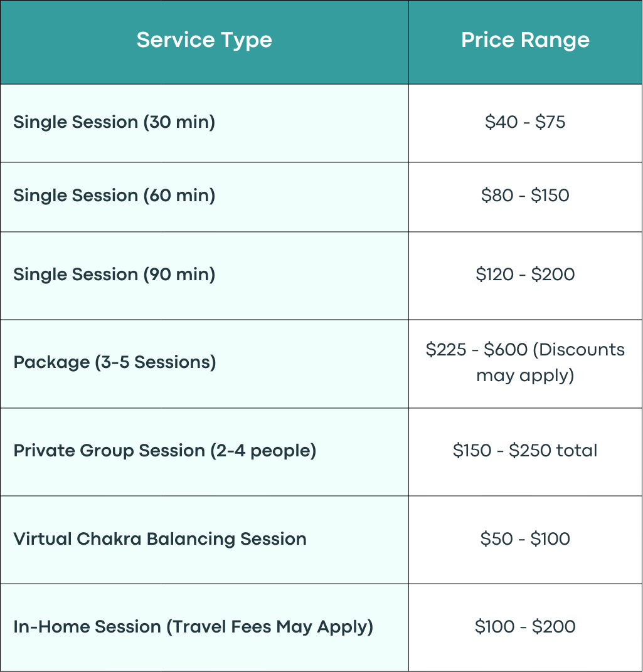643x672 pixels.
Task: Click the $120 - $200 price cell
Action: click(x=525, y=275)
